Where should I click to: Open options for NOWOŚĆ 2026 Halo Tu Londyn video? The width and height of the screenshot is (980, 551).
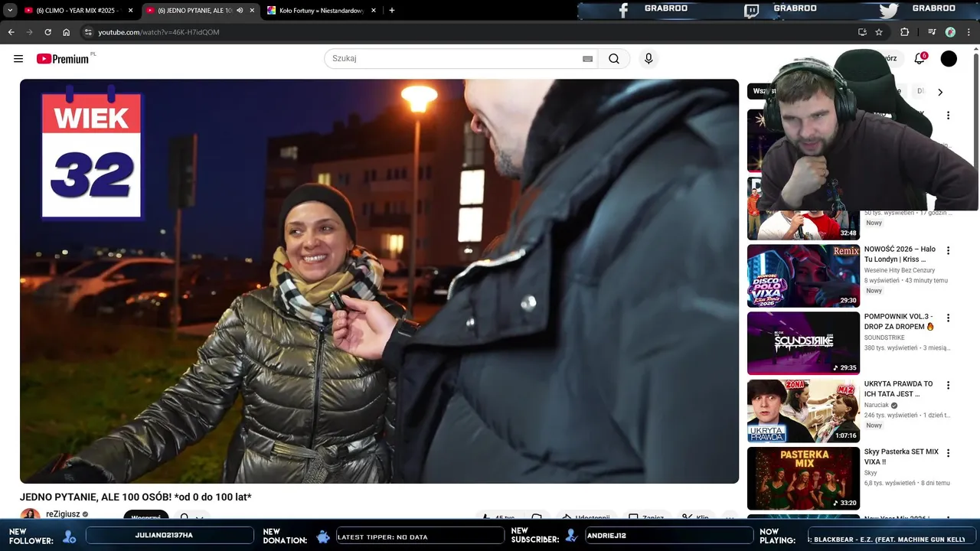click(948, 250)
